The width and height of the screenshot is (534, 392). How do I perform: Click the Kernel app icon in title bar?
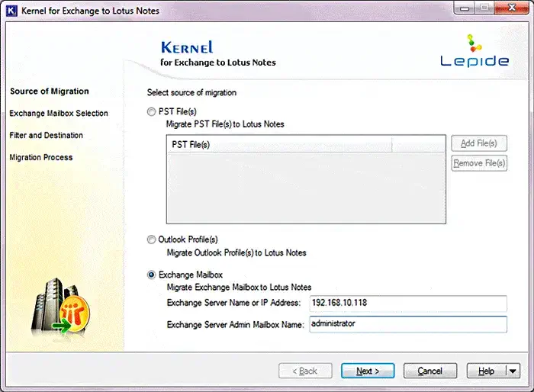click(11, 11)
